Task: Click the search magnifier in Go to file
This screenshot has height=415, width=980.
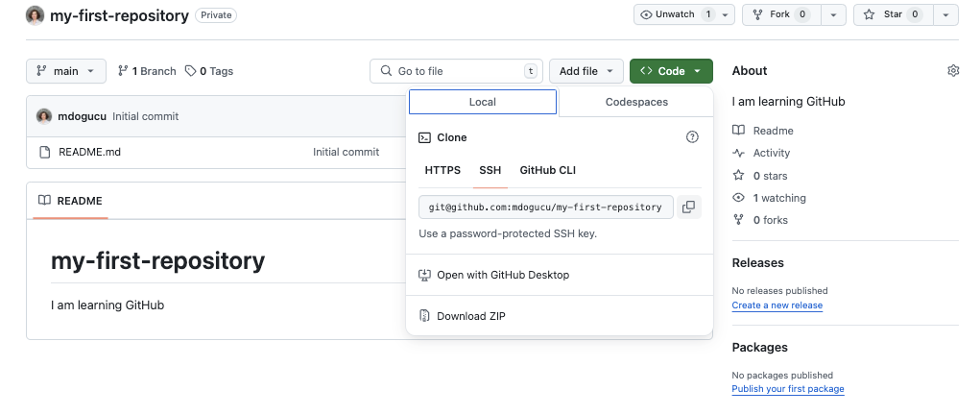Action: point(387,71)
